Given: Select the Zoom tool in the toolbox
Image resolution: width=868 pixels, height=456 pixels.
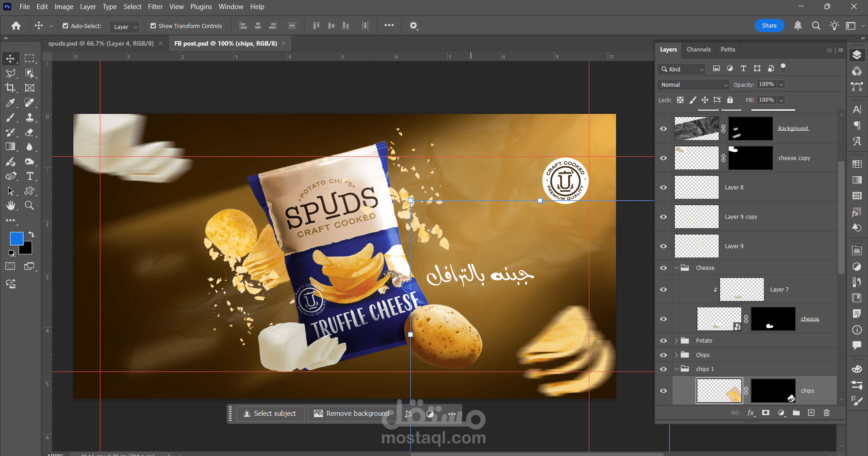Looking at the screenshot, I should pyautogui.click(x=29, y=206).
